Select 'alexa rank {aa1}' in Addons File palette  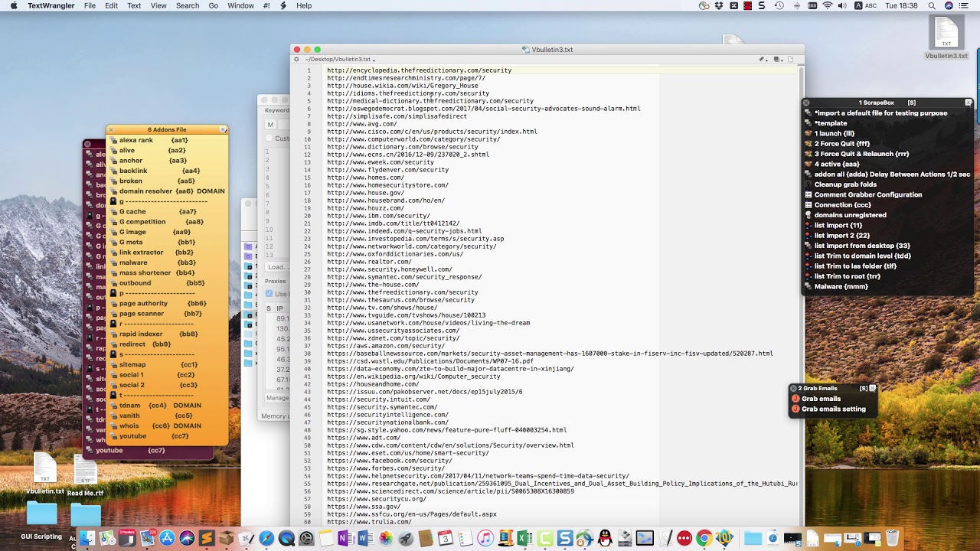(153, 140)
